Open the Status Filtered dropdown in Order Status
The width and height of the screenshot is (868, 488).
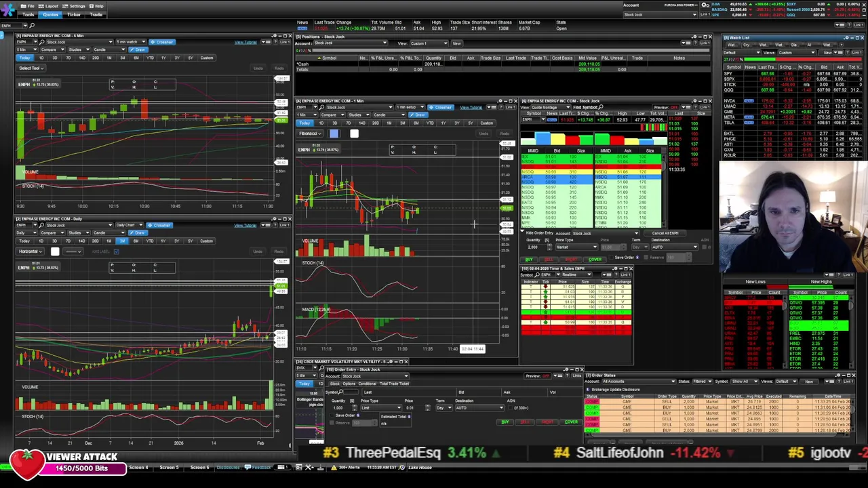click(x=703, y=381)
